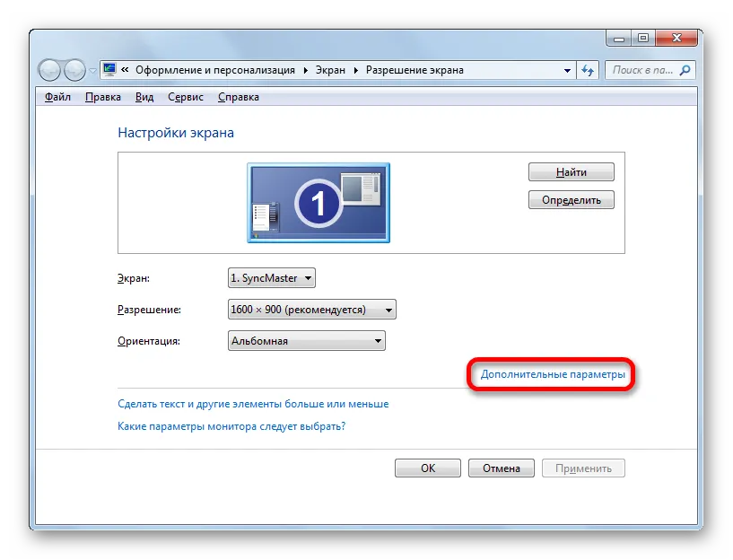Open the Ориентация dropdown Альбомная
The image size is (733, 560).
[306, 341]
